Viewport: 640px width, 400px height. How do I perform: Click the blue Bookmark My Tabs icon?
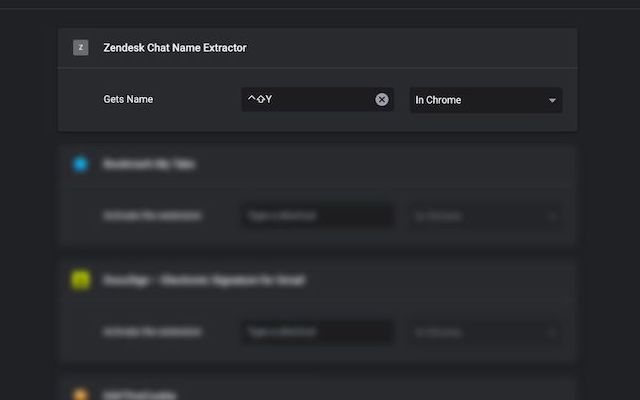coord(81,164)
